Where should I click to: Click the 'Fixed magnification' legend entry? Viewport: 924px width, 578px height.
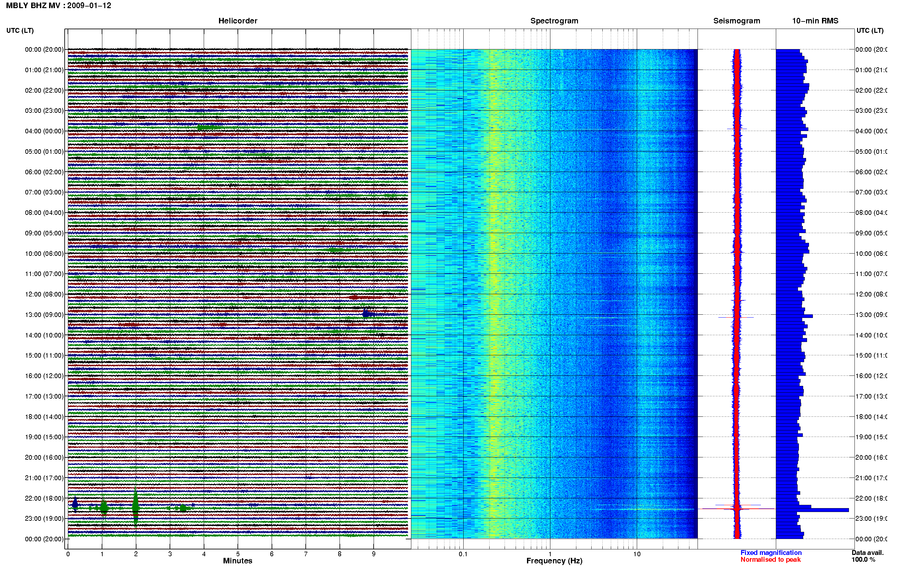coord(771,553)
